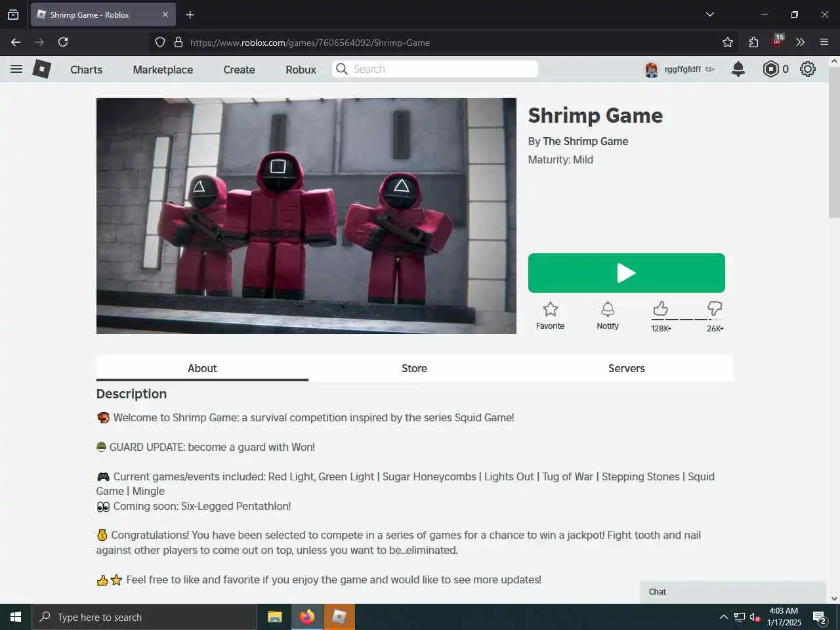
Task: Go back to previous page
Action: pyautogui.click(x=16, y=42)
